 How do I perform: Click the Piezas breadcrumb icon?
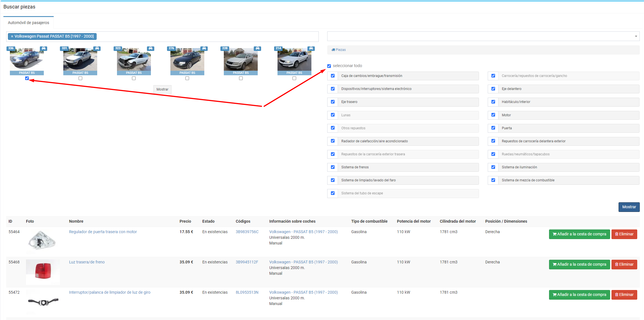(333, 50)
